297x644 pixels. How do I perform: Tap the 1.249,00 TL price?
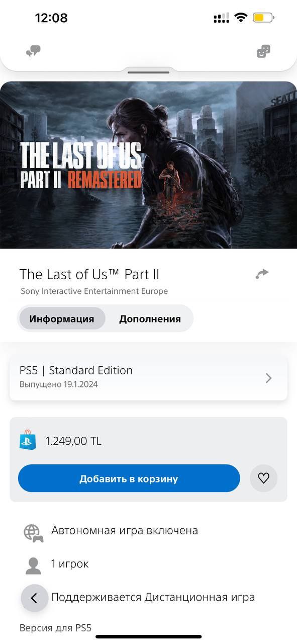(73, 441)
